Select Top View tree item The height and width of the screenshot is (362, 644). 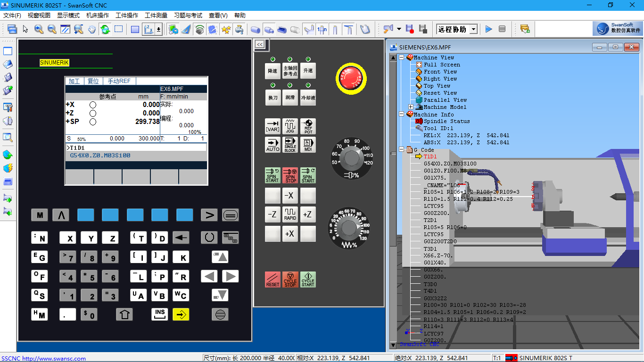click(x=437, y=86)
